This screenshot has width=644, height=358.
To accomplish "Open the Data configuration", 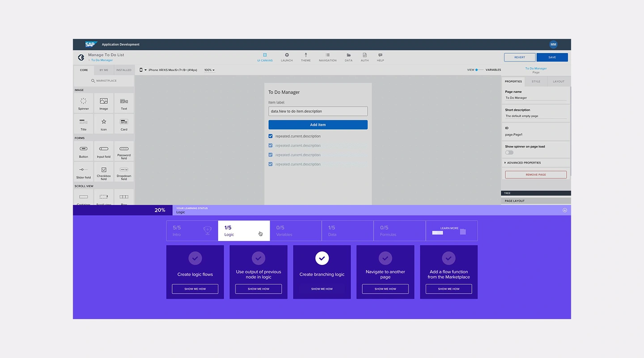I will coord(348,57).
